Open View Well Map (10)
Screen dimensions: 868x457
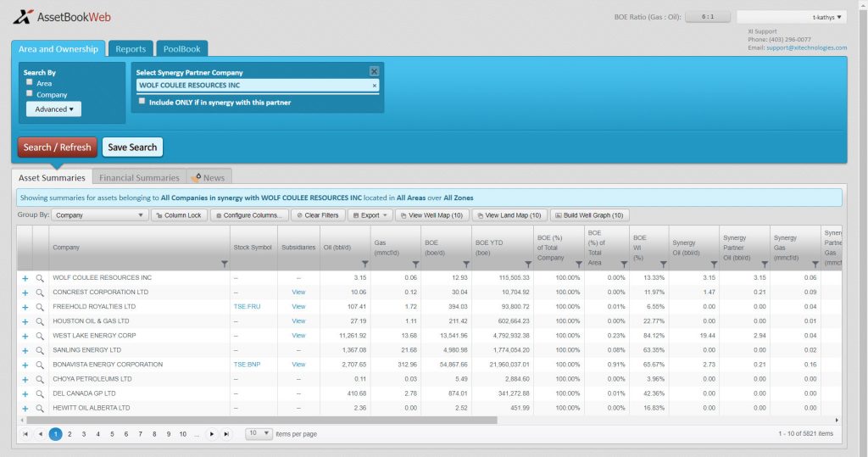click(431, 215)
